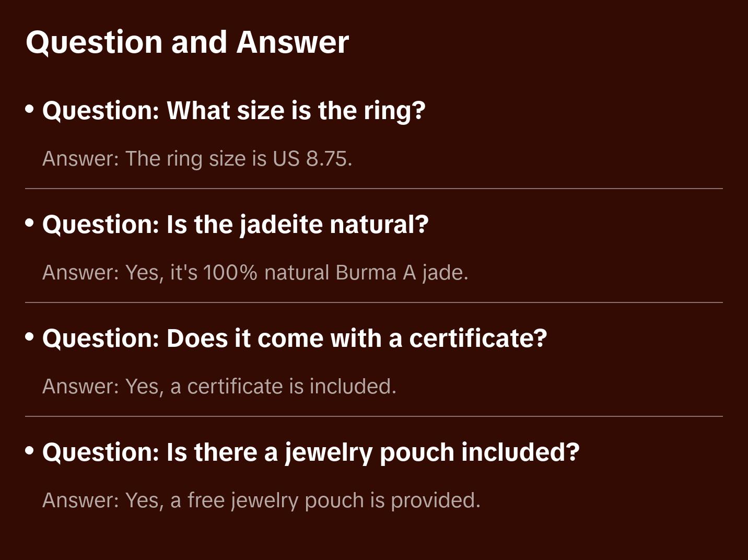This screenshot has height=560, width=748.
Task: Click the '100%' text in the jadeite answer
Action: [x=230, y=273]
